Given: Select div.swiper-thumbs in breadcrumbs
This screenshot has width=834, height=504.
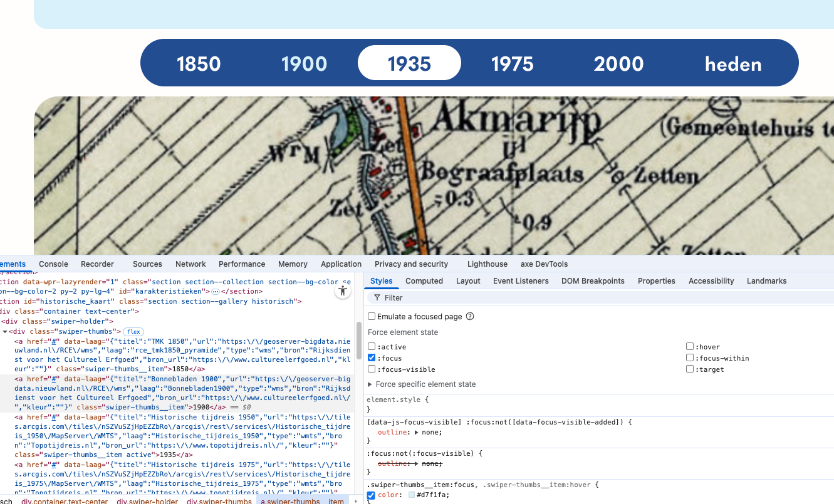Looking at the screenshot, I should [219, 501].
